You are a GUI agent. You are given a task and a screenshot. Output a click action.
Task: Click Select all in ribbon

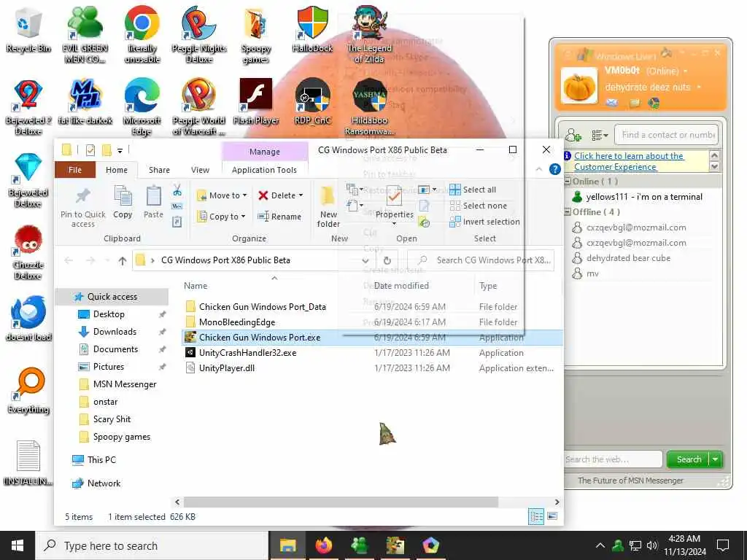tap(473, 190)
